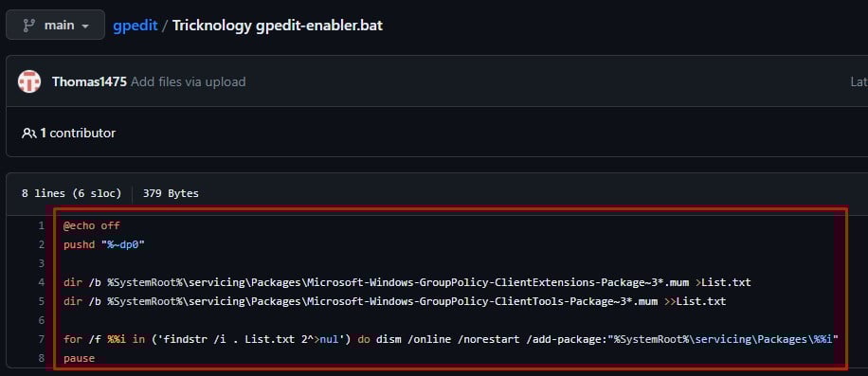Open the gpedit repository link
868x376 pixels.
coord(136,26)
